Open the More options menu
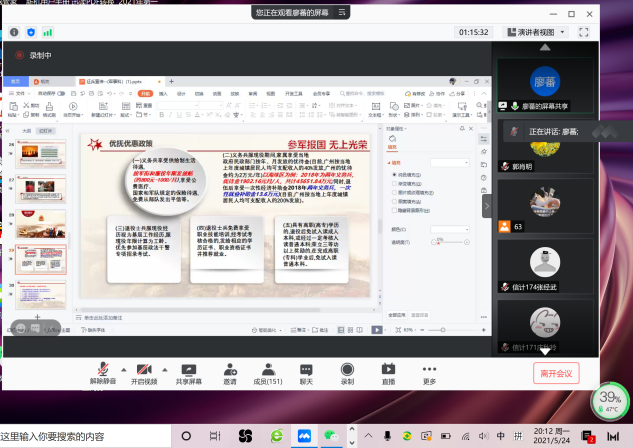The image size is (633, 448). (x=429, y=368)
